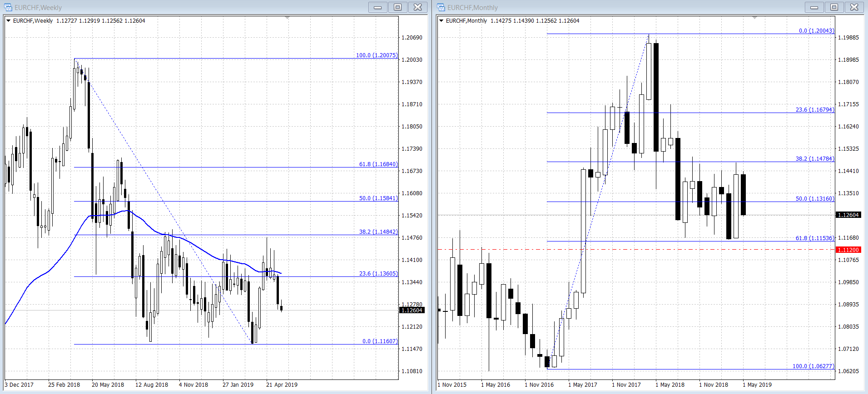Click the 12 Aug 2018 date label

[x=152, y=384]
